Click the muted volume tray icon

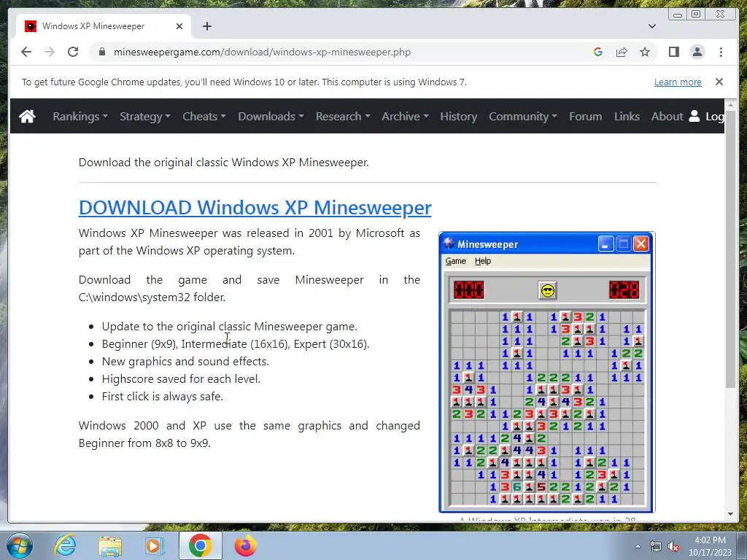pyautogui.click(x=673, y=547)
